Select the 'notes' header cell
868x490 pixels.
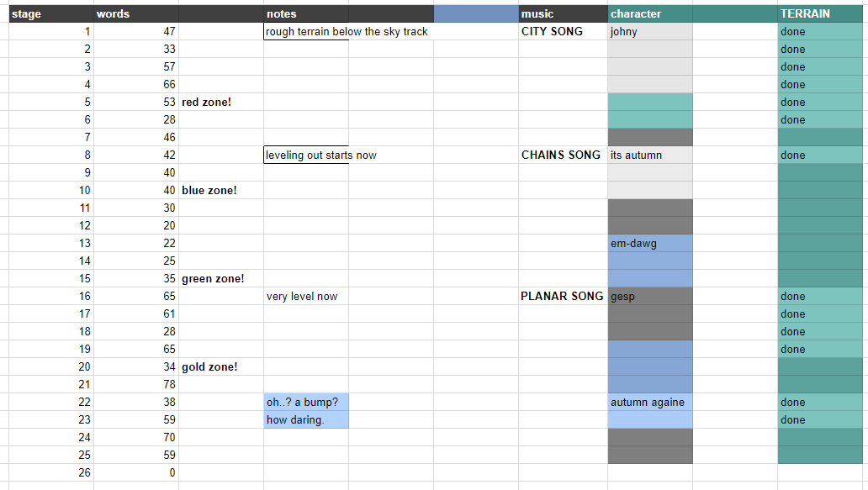coord(305,13)
